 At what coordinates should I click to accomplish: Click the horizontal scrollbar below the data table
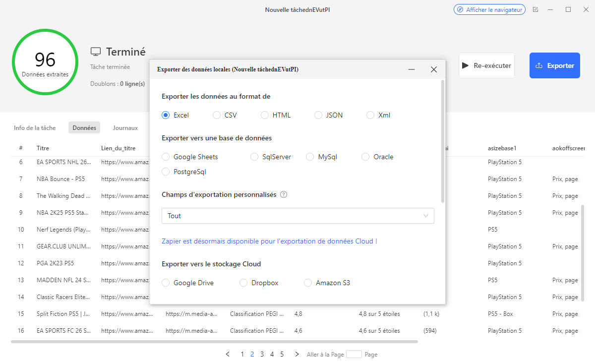tap(213, 341)
